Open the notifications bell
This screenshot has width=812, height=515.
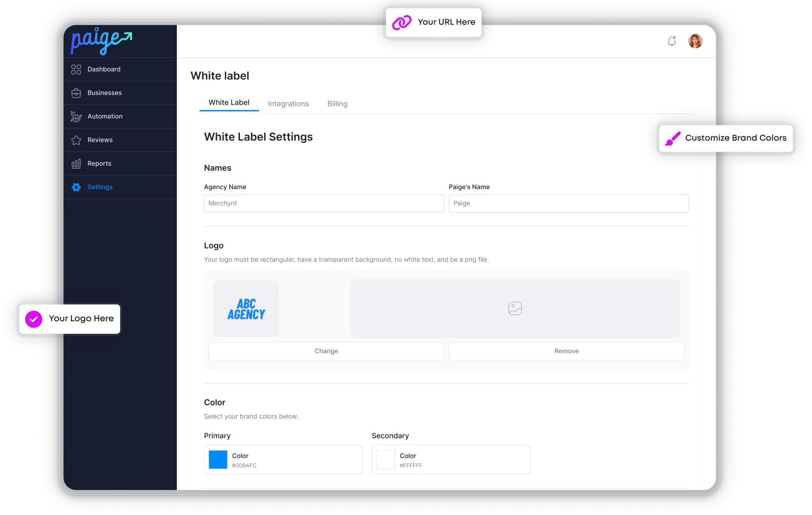click(x=671, y=41)
